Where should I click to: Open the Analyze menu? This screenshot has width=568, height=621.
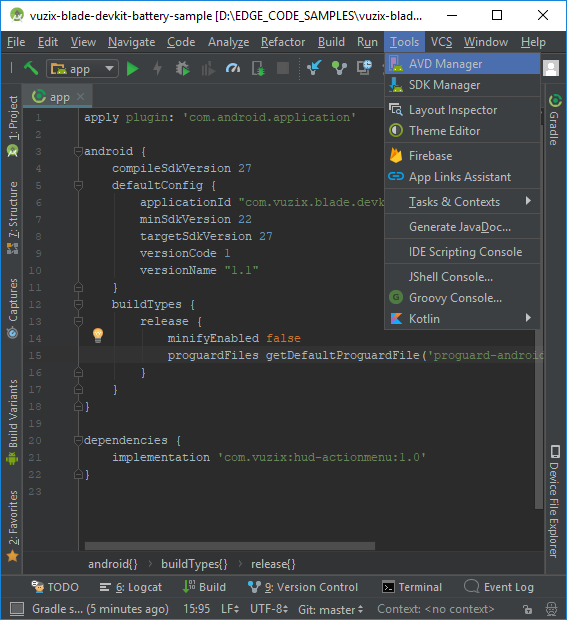pos(229,42)
